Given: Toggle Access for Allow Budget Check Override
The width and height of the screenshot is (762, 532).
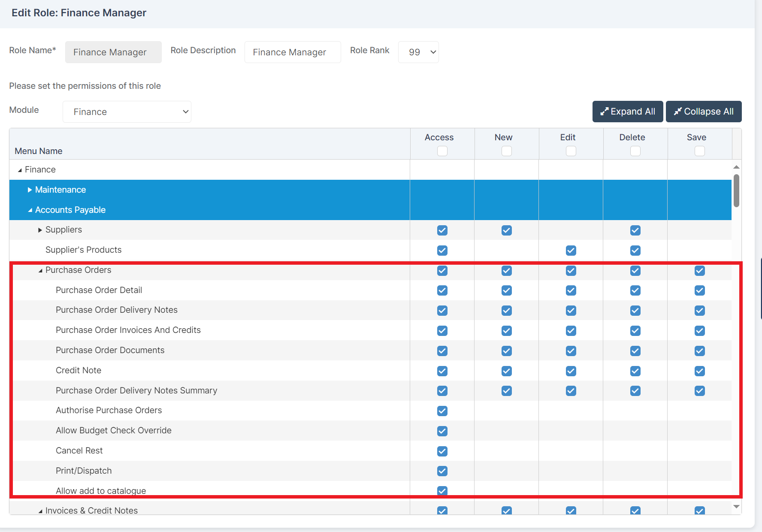Looking at the screenshot, I should coord(442,431).
